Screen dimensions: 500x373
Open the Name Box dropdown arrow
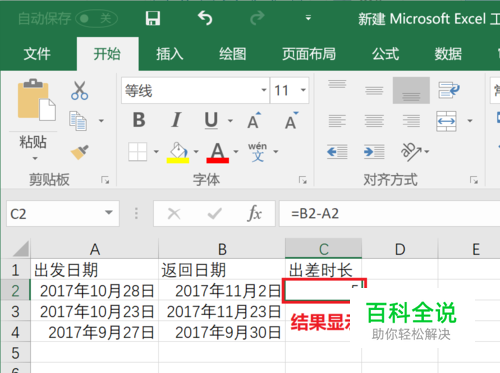click(x=109, y=213)
